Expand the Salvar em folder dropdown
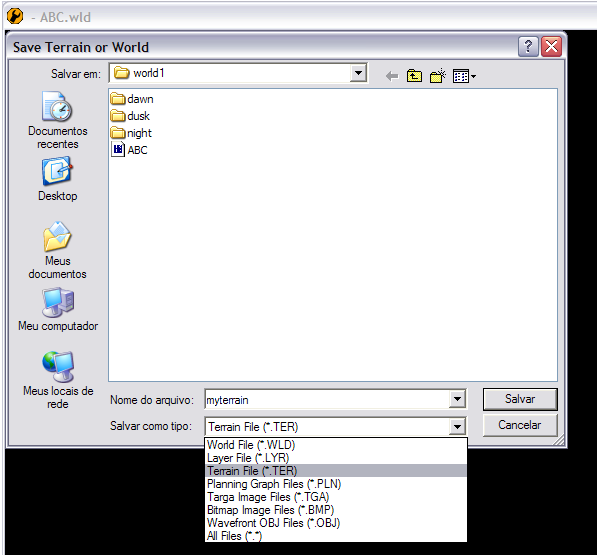 pyautogui.click(x=358, y=73)
